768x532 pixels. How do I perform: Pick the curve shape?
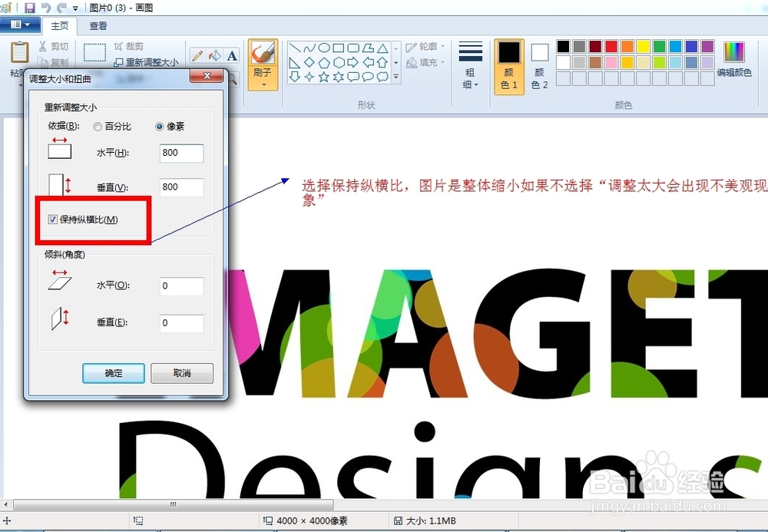pos(309,48)
